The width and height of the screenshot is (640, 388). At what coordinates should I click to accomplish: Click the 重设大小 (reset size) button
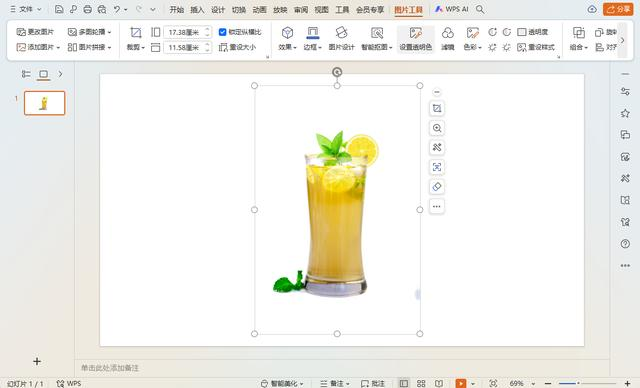pos(238,47)
